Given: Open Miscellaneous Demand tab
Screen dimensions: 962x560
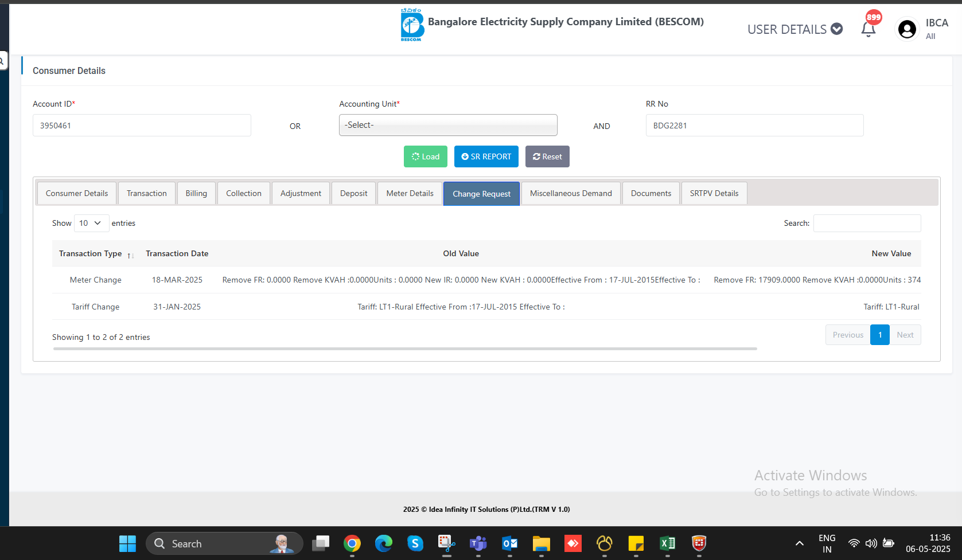Looking at the screenshot, I should pyautogui.click(x=571, y=193).
